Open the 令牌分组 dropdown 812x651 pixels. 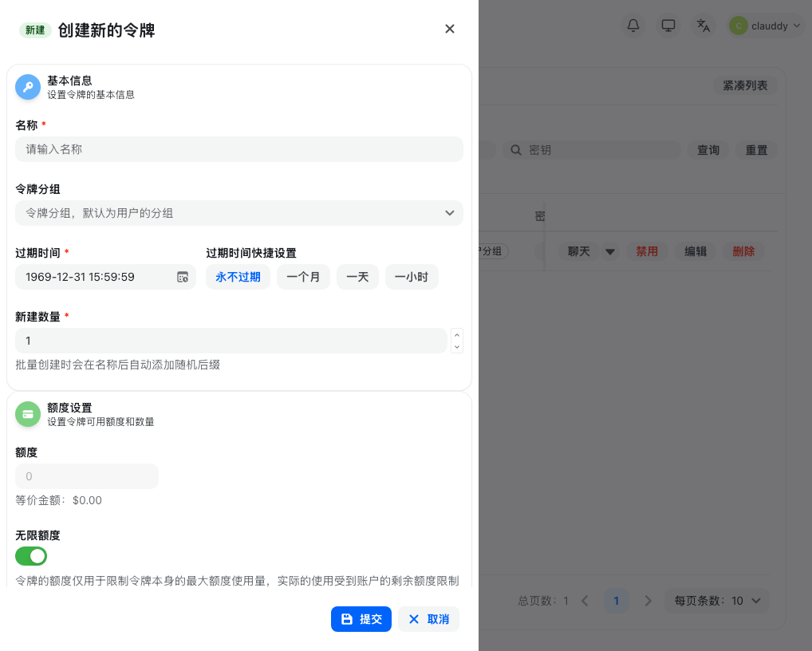[x=449, y=213]
